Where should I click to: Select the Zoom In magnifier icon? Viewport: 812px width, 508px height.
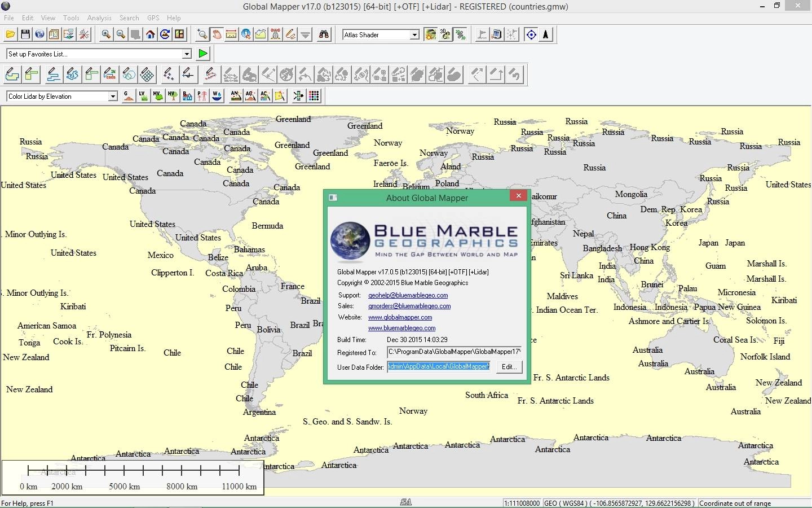105,34
